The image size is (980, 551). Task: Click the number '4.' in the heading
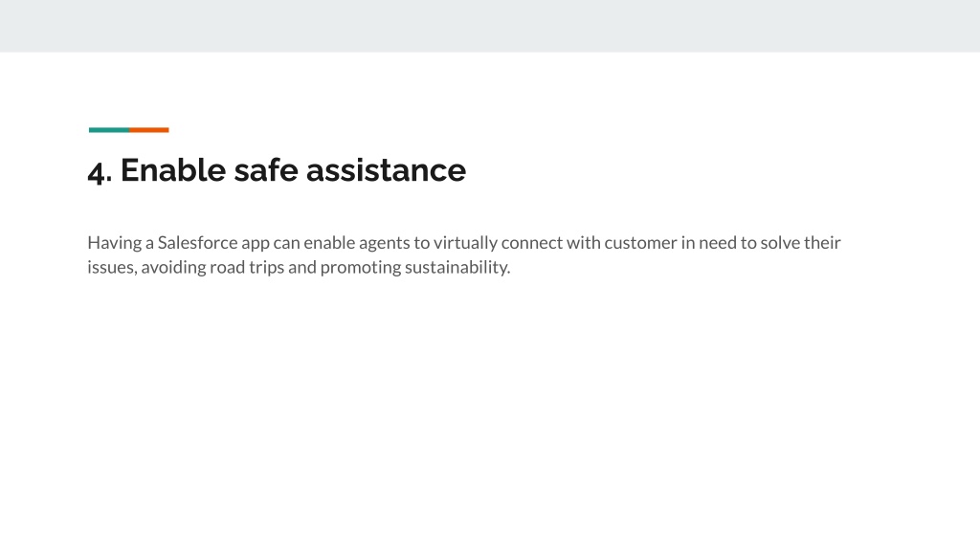(100, 171)
